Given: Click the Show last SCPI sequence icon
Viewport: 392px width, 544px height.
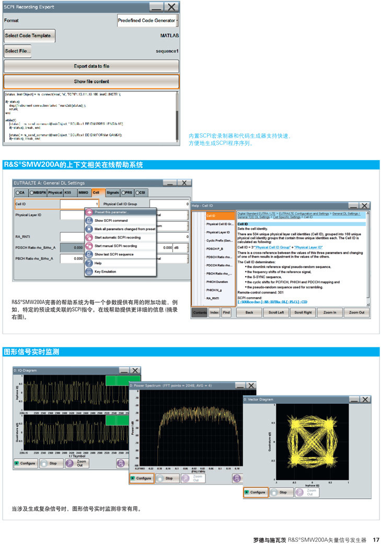Looking at the screenshot, I should pos(89,254).
